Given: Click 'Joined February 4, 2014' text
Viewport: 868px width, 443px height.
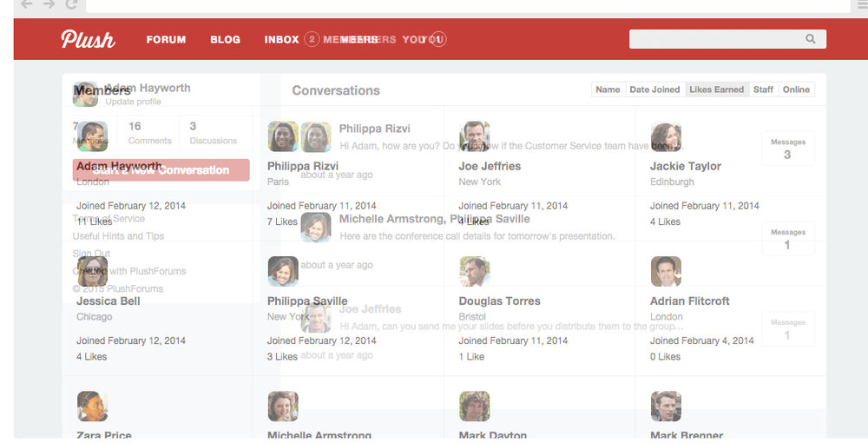Looking at the screenshot, I should pyautogui.click(x=702, y=341).
